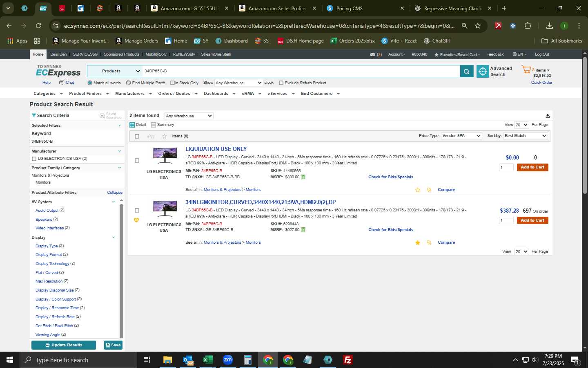Image resolution: width=588 pixels, height=368 pixels.
Task: Open Chrome downloads icon
Action: click(x=550, y=26)
